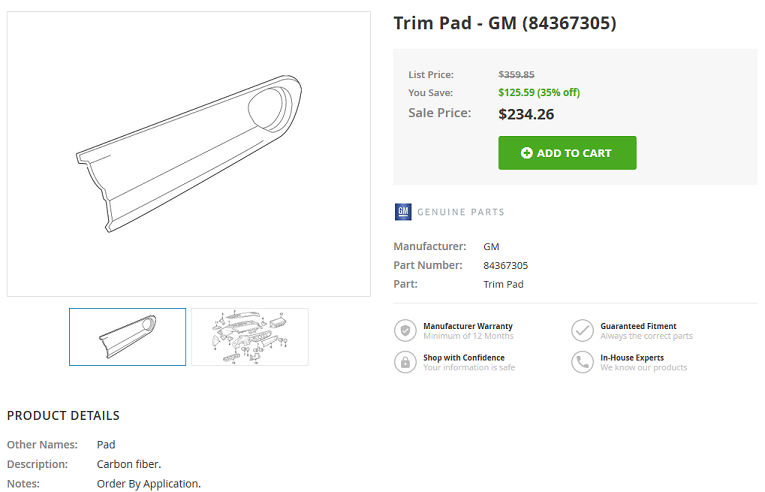Click the $234.26 sale price

[526, 114]
